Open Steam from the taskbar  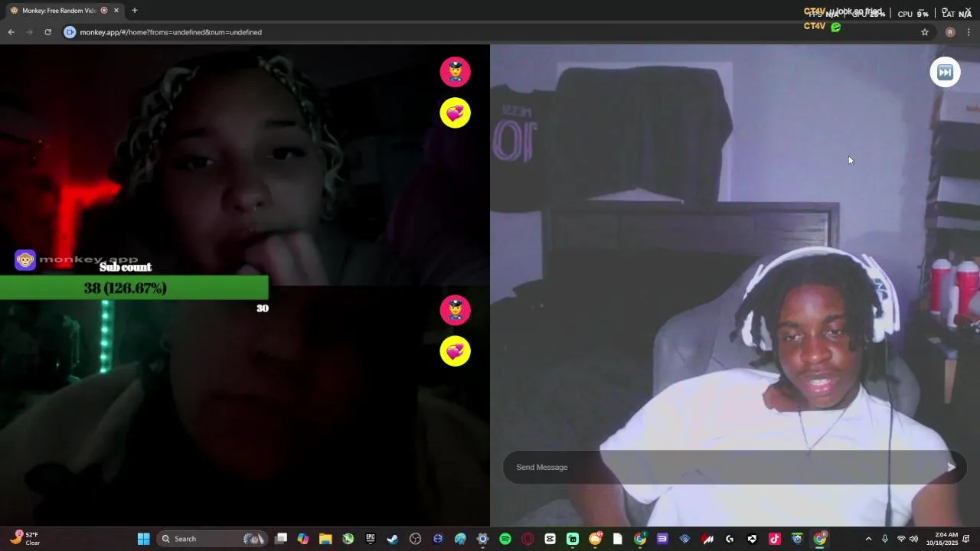click(x=393, y=539)
